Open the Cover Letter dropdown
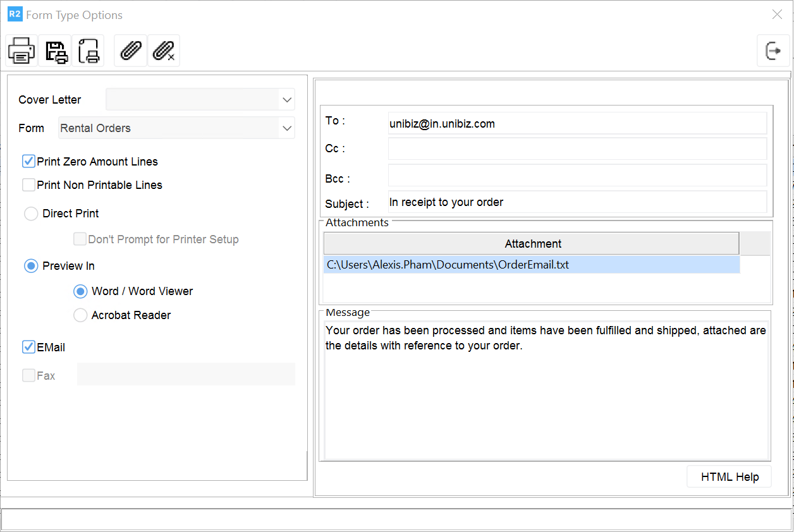Image resolution: width=794 pixels, height=532 pixels. 287,100
